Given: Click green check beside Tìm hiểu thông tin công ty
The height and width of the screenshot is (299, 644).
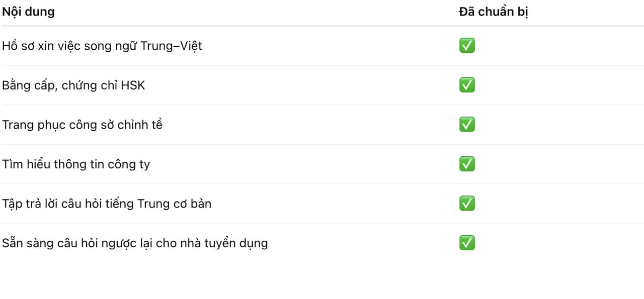Looking at the screenshot, I should [x=467, y=164].
